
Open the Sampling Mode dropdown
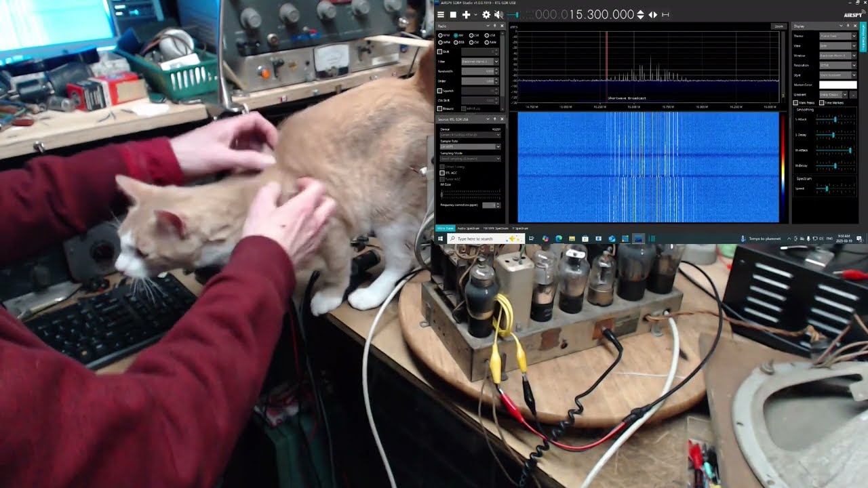tap(471, 159)
